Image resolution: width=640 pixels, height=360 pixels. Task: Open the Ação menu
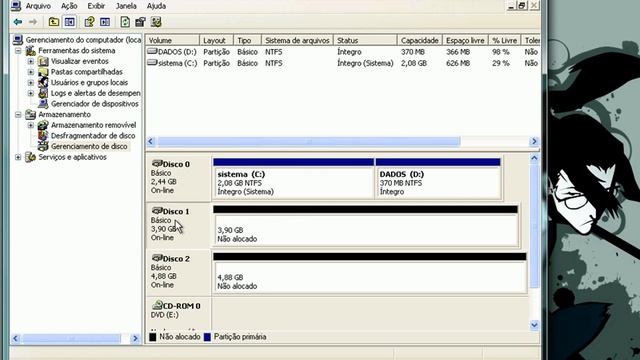pos(69,6)
